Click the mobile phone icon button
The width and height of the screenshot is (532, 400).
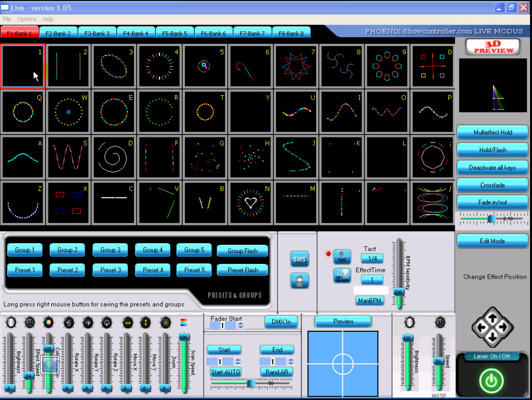coord(299,280)
